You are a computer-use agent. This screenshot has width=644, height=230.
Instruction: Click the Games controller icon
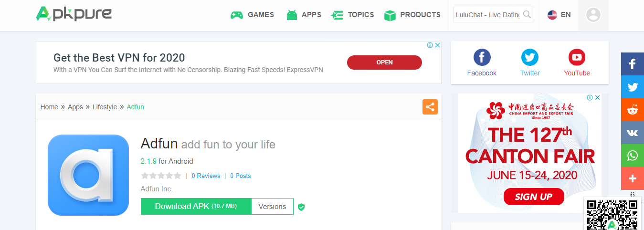pos(237,15)
